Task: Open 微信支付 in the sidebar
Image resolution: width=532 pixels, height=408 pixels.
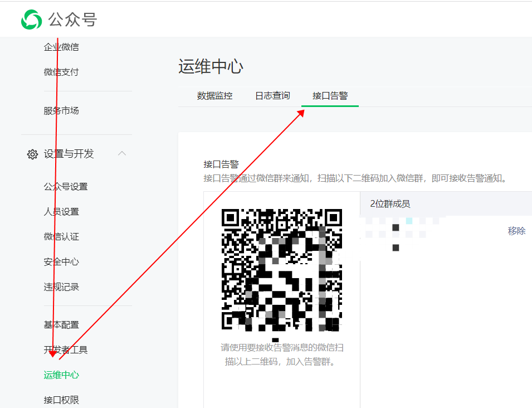Action: point(61,72)
